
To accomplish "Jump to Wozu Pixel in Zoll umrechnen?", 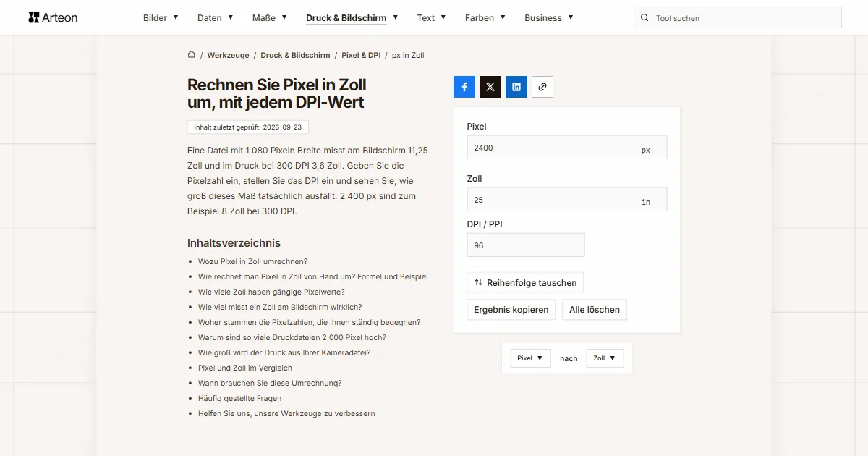I will tap(252, 261).
